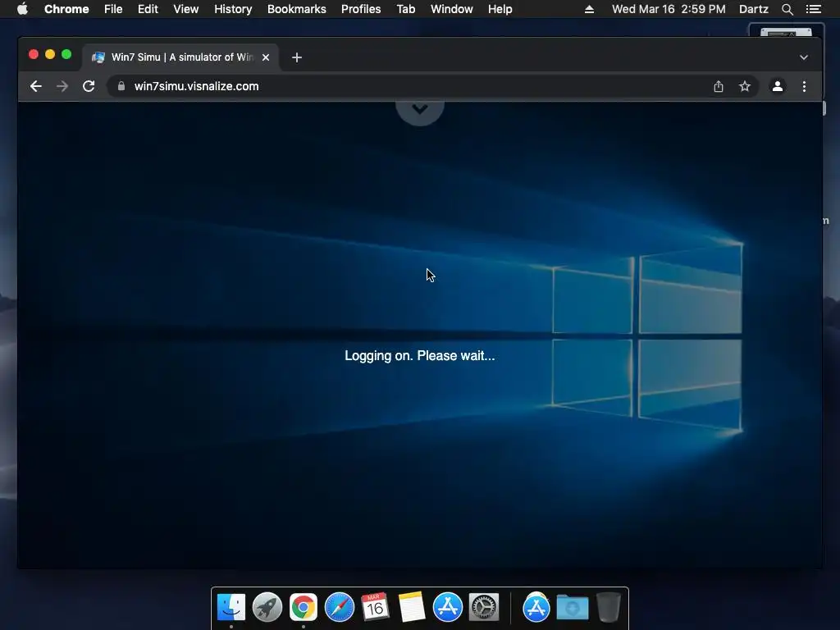Click the Logging on. Please wait... text
The width and height of the screenshot is (840, 630).
coord(420,356)
